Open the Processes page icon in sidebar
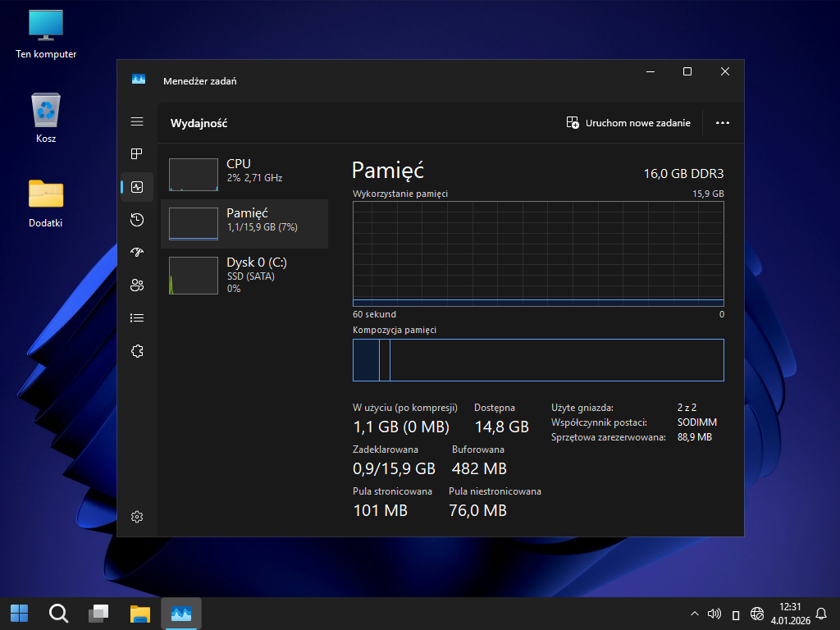The height and width of the screenshot is (630, 840). [137, 154]
